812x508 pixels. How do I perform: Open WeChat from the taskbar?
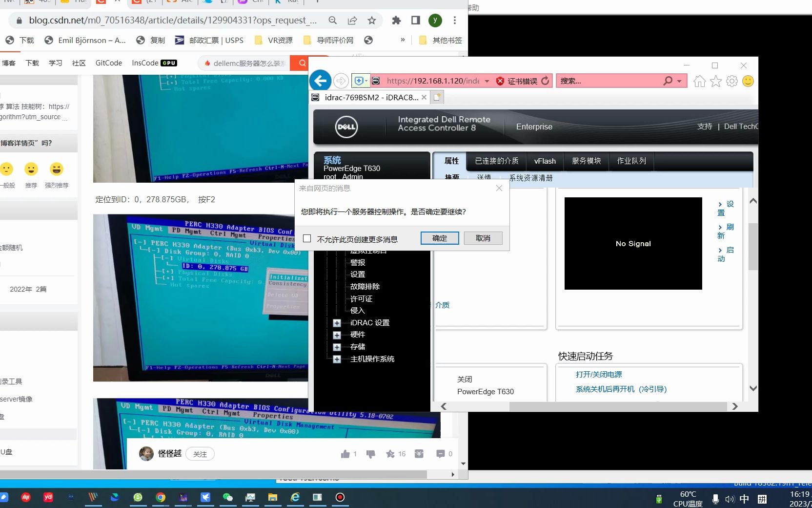pyautogui.click(x=228, y=497)
